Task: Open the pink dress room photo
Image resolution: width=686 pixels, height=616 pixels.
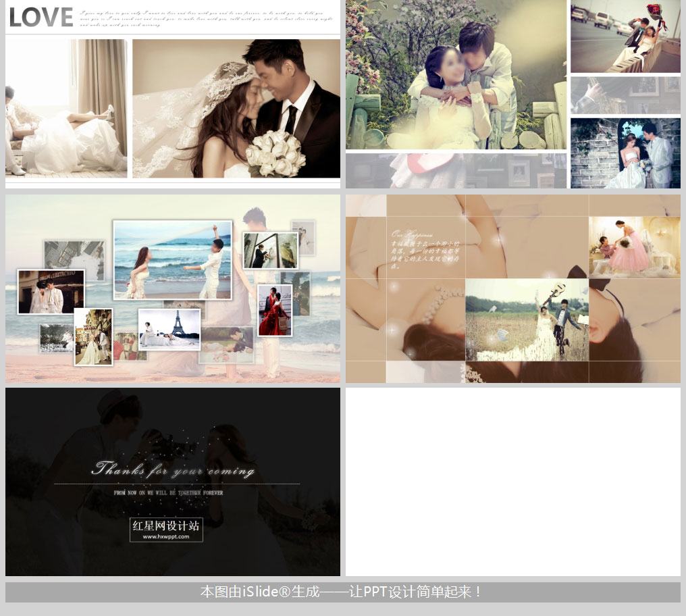Action: coord(634,247)
